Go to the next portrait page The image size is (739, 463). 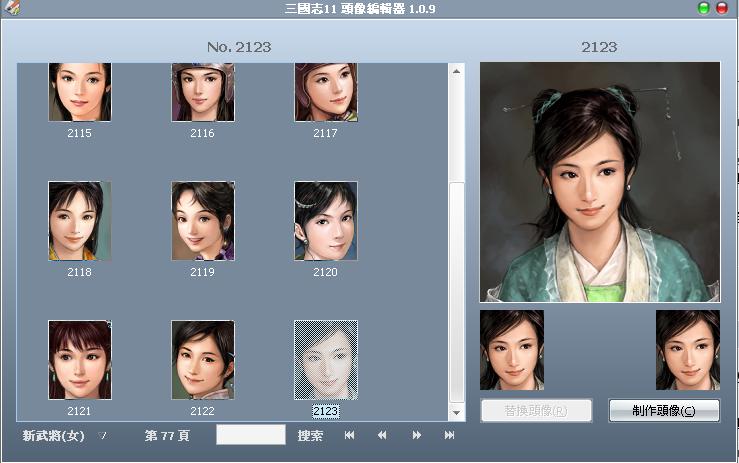coord(417,435)
